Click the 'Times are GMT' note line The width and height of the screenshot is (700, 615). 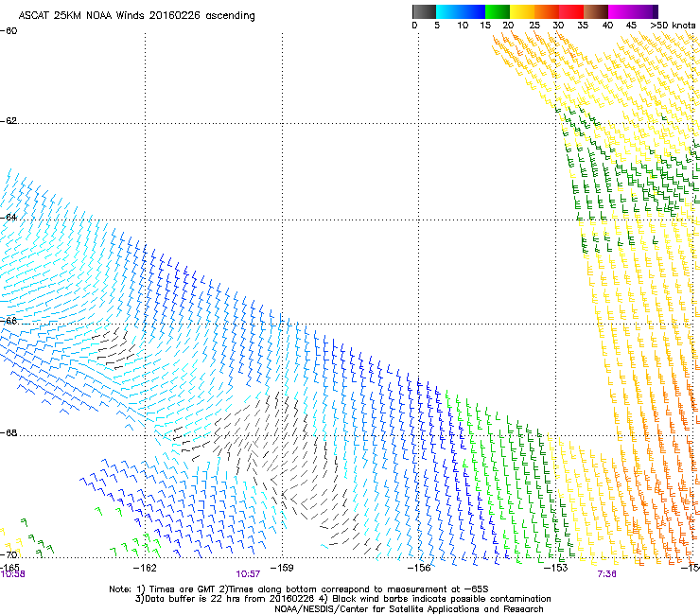pyautogui.click(x=299, y=589)
